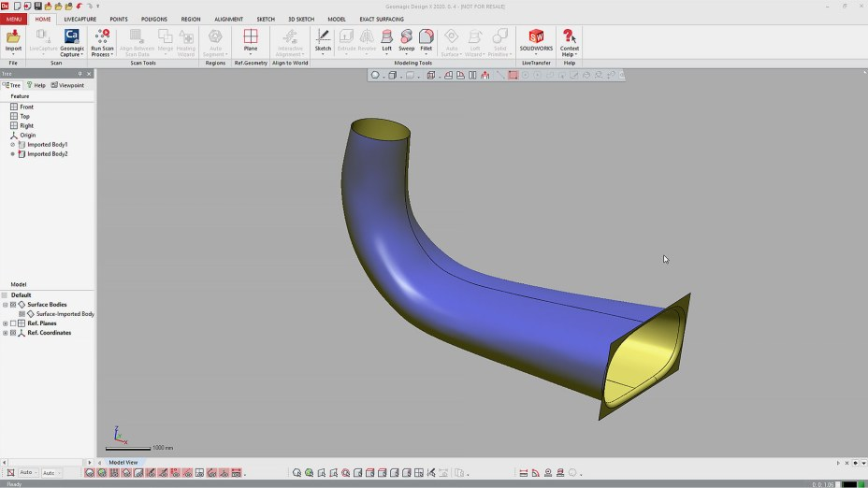
Task: Switch to the Viewpoint panel tab
Action: [67, 85]
